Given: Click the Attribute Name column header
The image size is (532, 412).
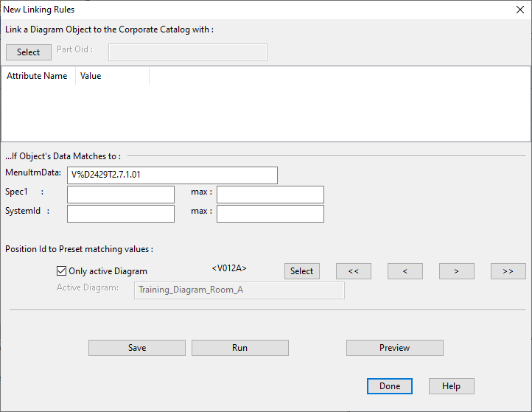Looking at the screenshot, I should tap(38, 76).
